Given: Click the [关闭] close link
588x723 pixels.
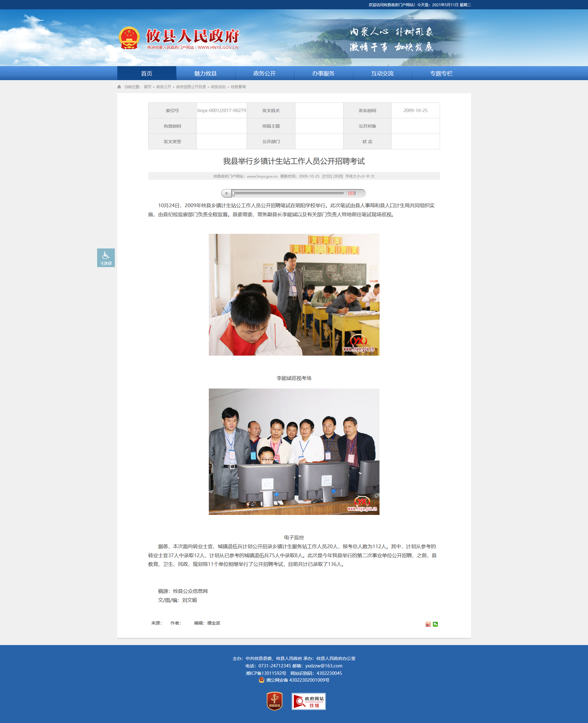Looking at the screenshot, I should pos(338,176).
